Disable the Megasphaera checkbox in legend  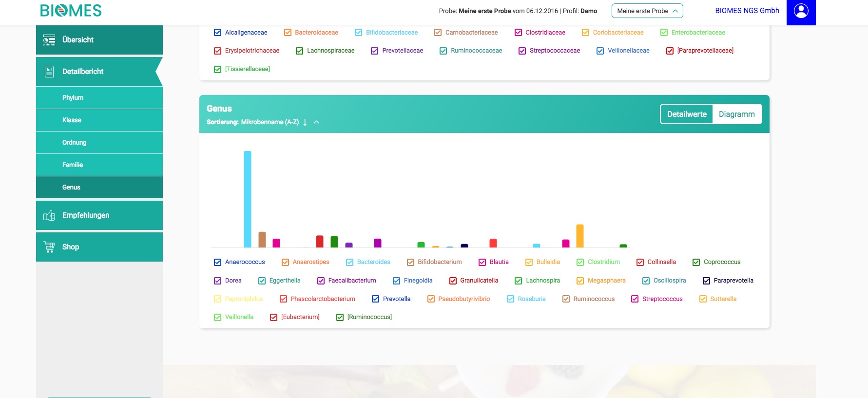[x=580, y=281]
